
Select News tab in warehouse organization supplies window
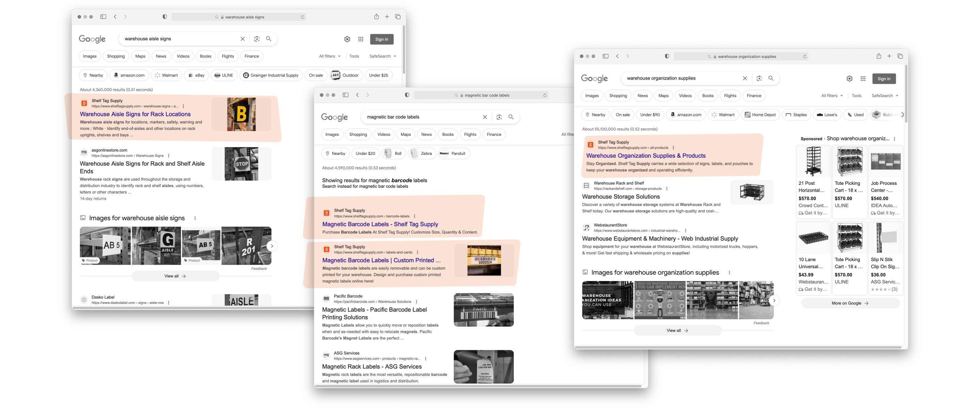[642, 96]
